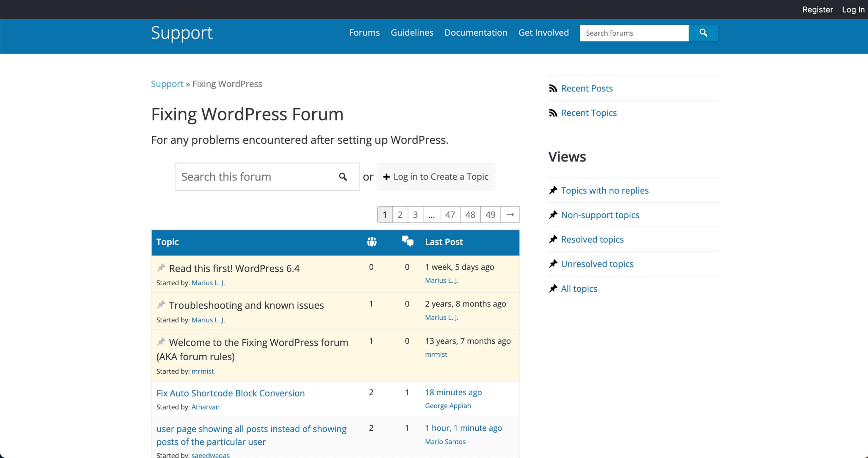
Task: Click Support breadcrumb link
Action: click(167, 84)
